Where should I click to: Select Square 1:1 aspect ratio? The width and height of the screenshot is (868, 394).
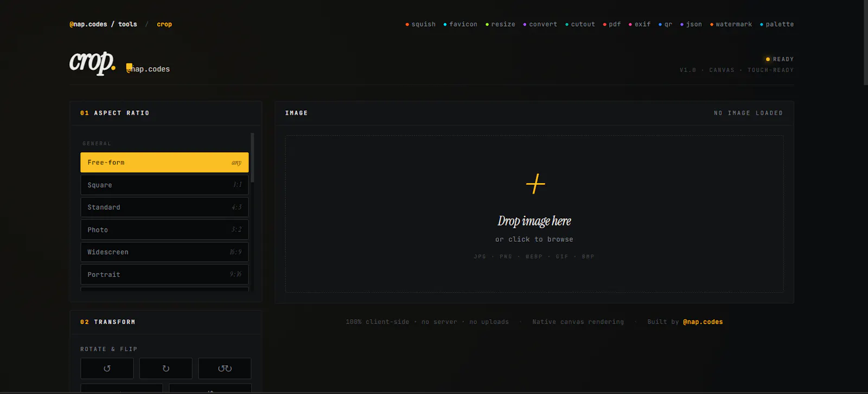click(x=164, y=185)
